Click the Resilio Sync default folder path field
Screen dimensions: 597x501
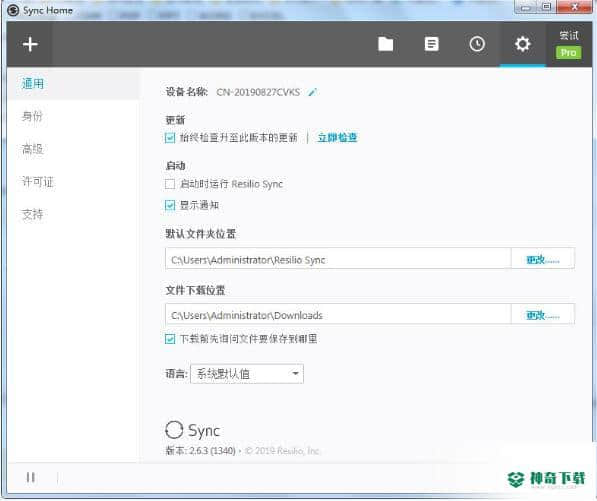coord(338,259)
